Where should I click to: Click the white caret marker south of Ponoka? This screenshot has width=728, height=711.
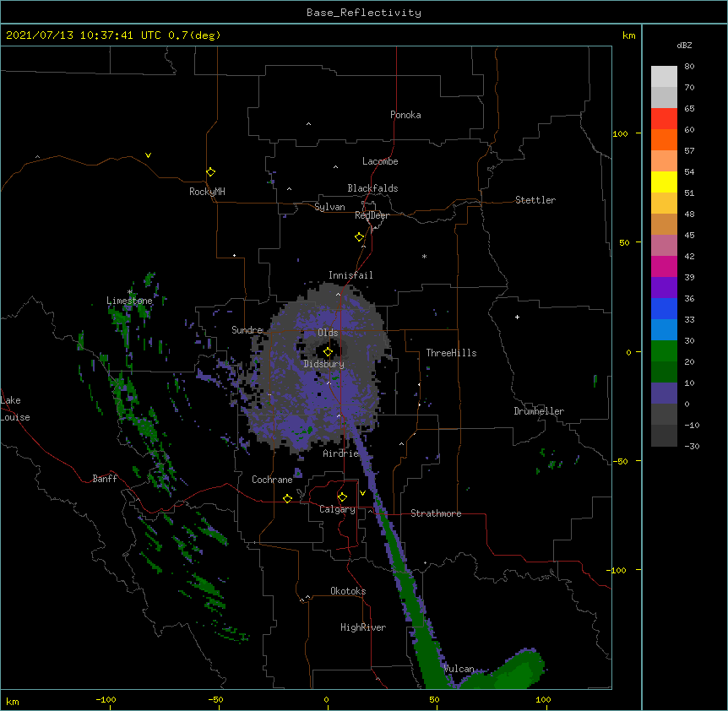[308, 124]
